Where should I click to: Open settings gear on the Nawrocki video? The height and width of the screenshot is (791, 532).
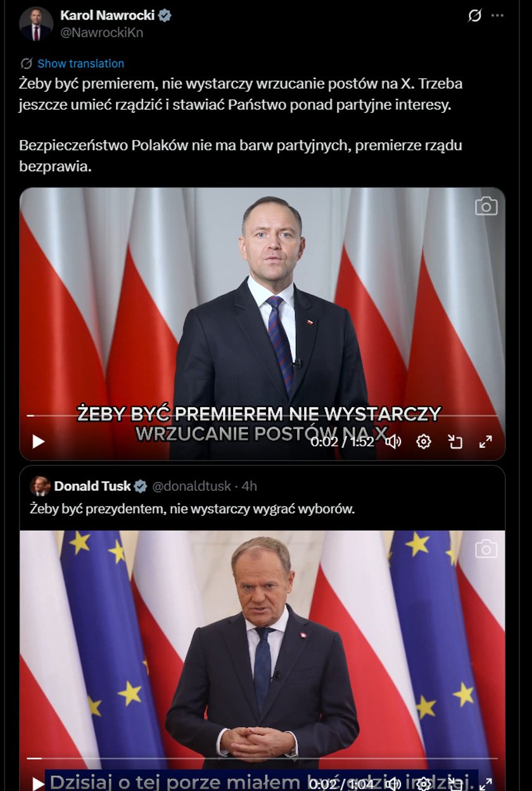pyautogui.click(x=424, y=441)
